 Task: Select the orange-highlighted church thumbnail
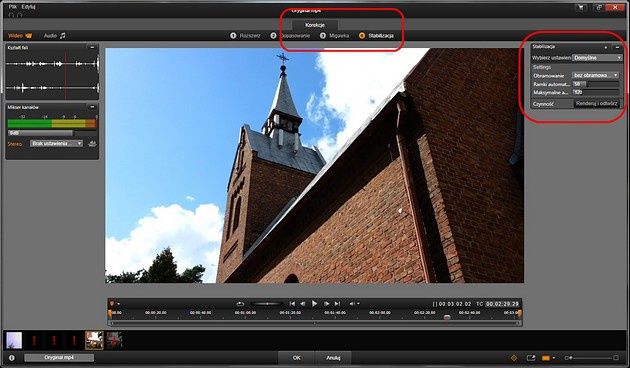tap(94, 340)
